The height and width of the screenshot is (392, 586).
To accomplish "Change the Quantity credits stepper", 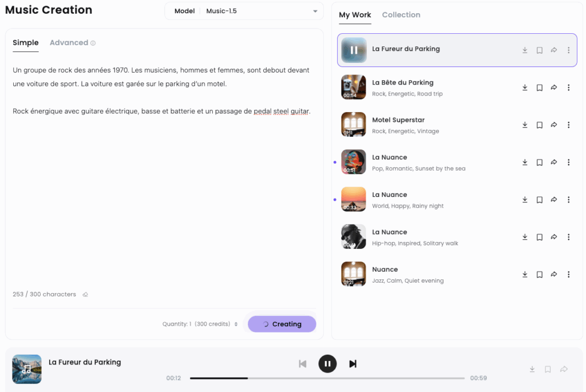I will click(x=236, y=324).
